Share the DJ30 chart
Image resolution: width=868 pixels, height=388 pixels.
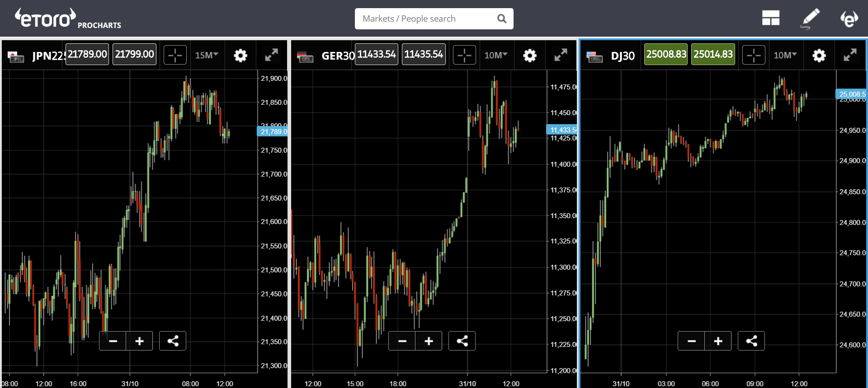coord(751,341)
